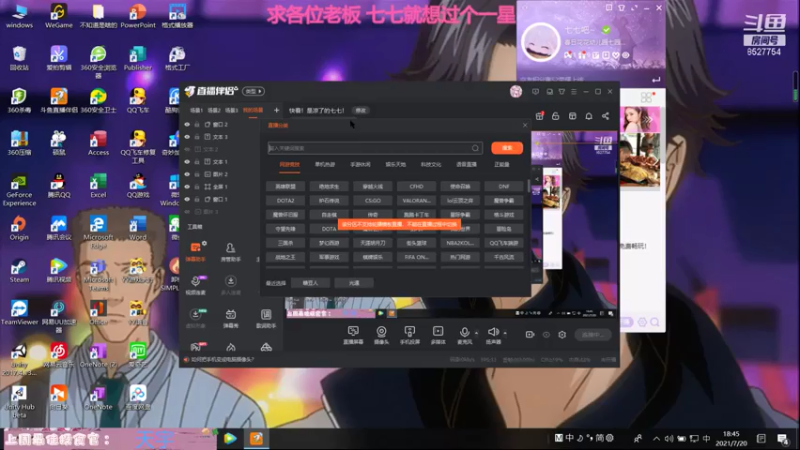The image size is (800, 450).
Task: Open the 正能量 category tab
Action: click(x=502, y=164)
